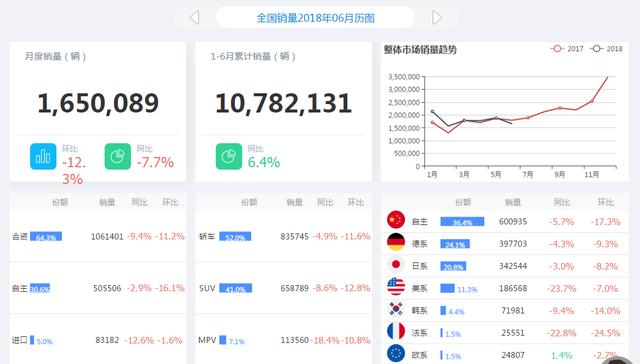Click the 7月 label on chart axis

pos(528,175)
